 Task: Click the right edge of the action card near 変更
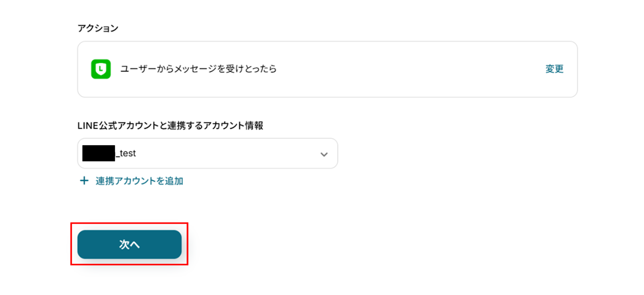572,69
